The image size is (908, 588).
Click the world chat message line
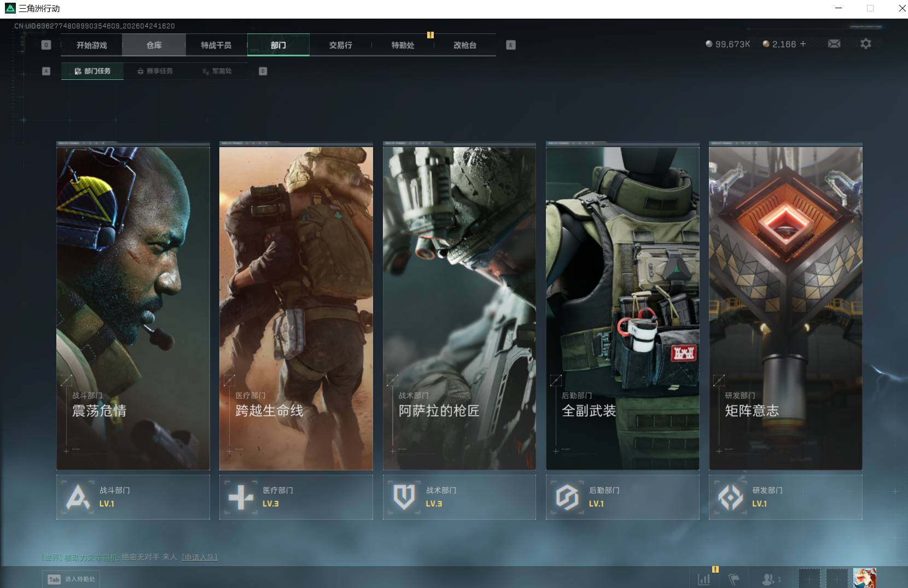[130, 557]
